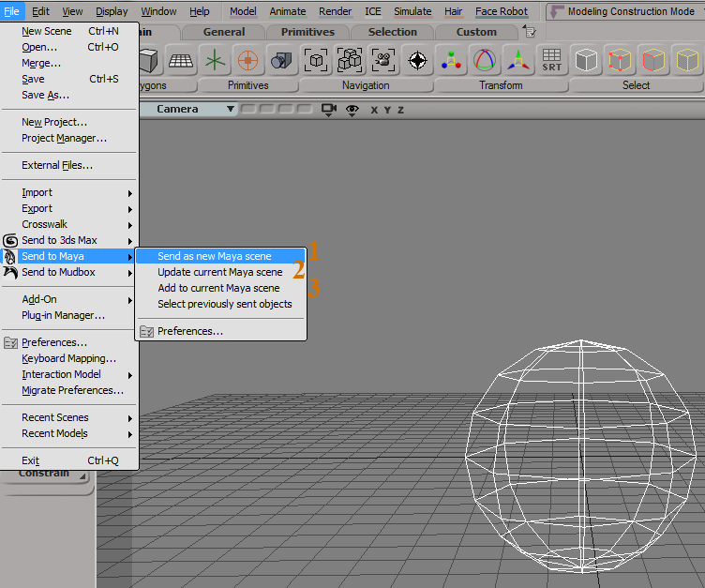Click the SRT grid icon
The height and width of the screenshot is (588, 705).
(551, 60)
